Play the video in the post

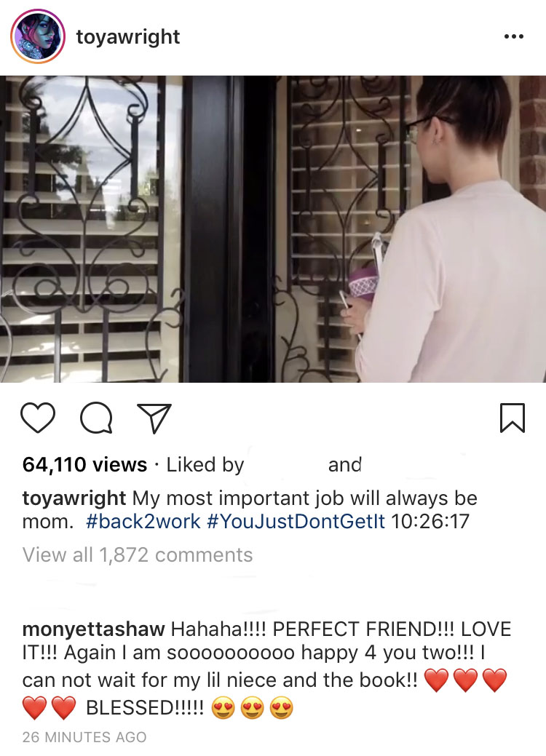pyautogui.click(x=273, y=229)
